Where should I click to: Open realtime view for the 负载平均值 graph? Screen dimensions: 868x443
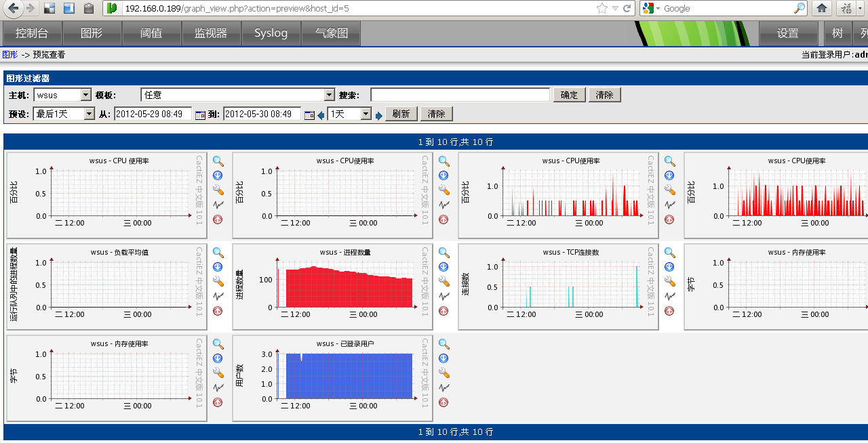218,296
